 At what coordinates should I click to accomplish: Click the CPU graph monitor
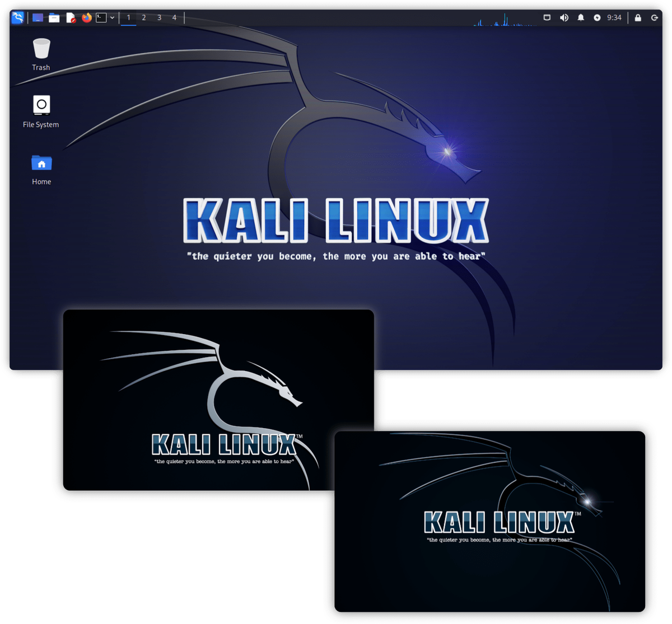coord(505,20)
